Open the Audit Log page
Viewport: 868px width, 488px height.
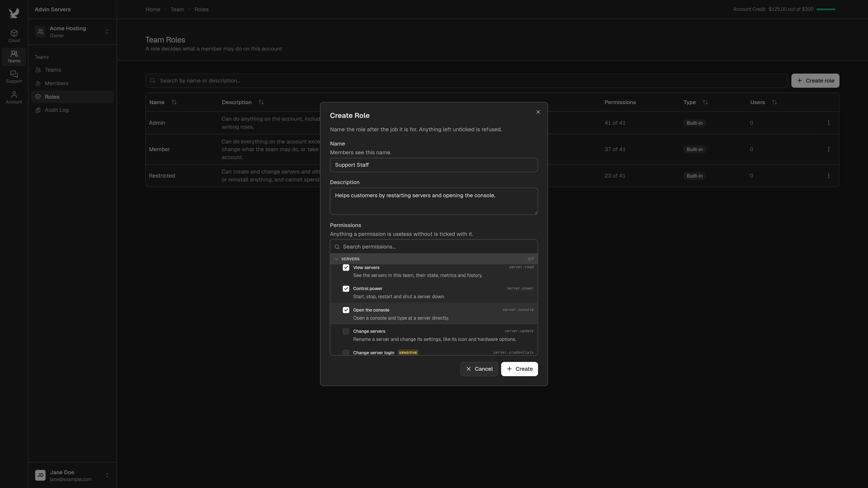[72, 110]
